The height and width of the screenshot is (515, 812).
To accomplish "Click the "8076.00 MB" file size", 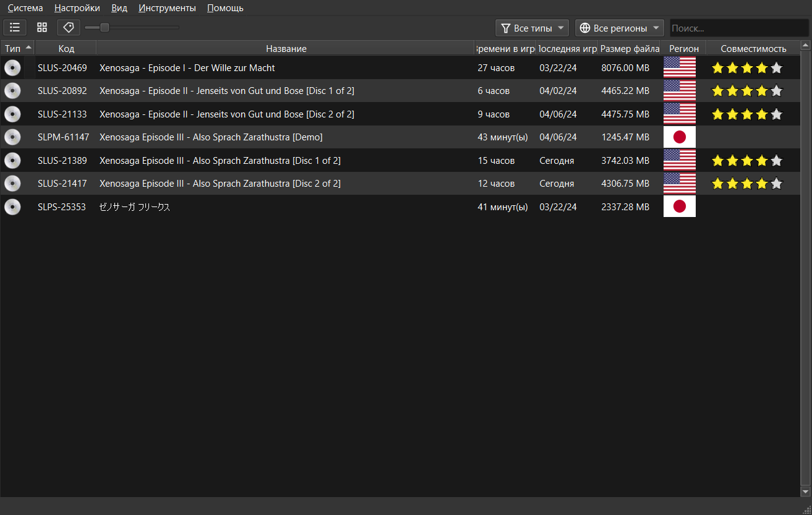I will coord(625,68).
